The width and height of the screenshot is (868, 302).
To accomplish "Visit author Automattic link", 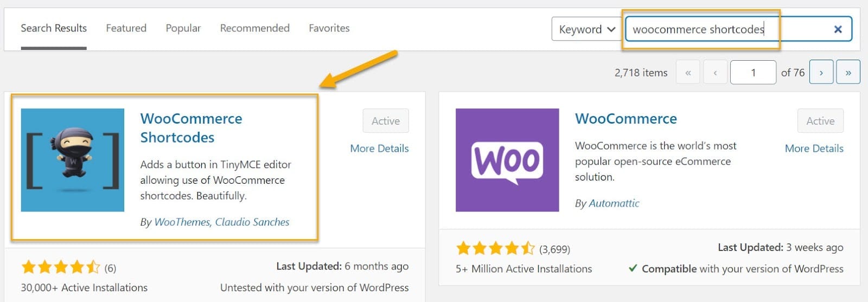I will 614,203.
